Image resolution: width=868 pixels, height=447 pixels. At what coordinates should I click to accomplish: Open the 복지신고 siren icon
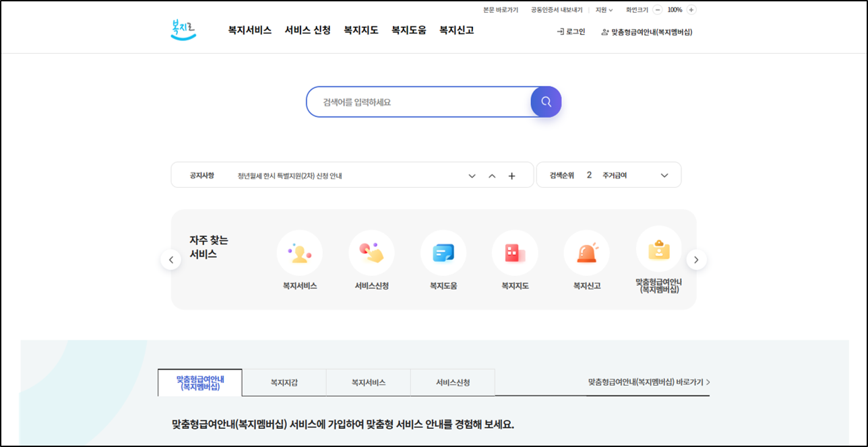(587, 253)
